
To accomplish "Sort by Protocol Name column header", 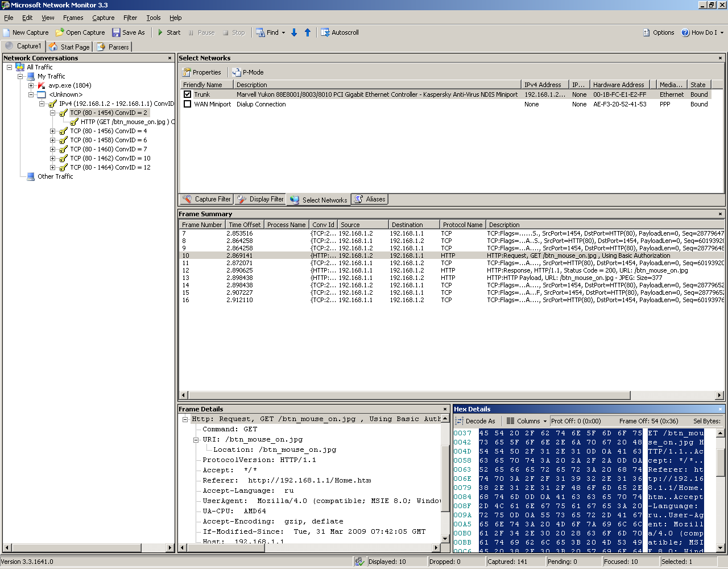I will click(463, 225).
